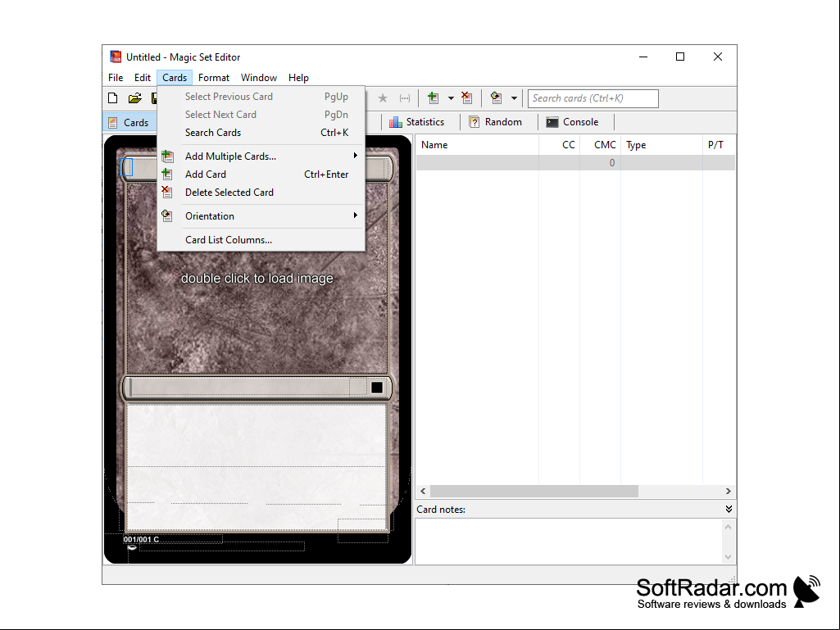Choose Search Cards from the menu
The image size is (840, 630).
[261, 133]
